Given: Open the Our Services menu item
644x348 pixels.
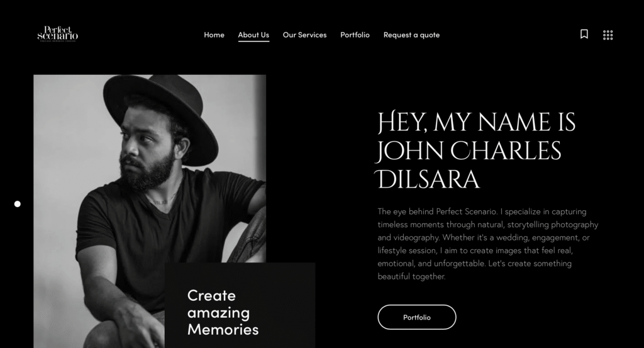Looking at the screenshot, I should click(305, 35).
